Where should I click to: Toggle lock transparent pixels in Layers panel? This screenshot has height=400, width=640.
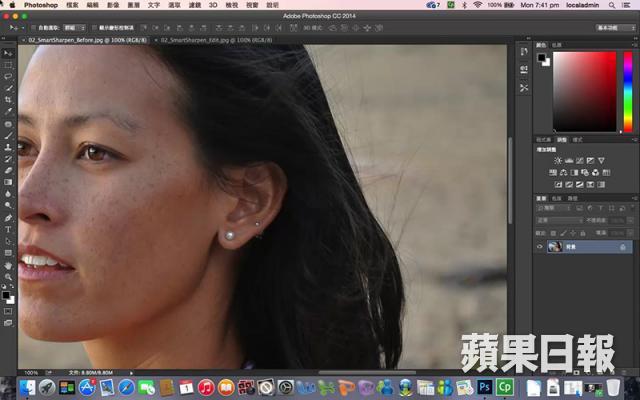click(553, 233)
